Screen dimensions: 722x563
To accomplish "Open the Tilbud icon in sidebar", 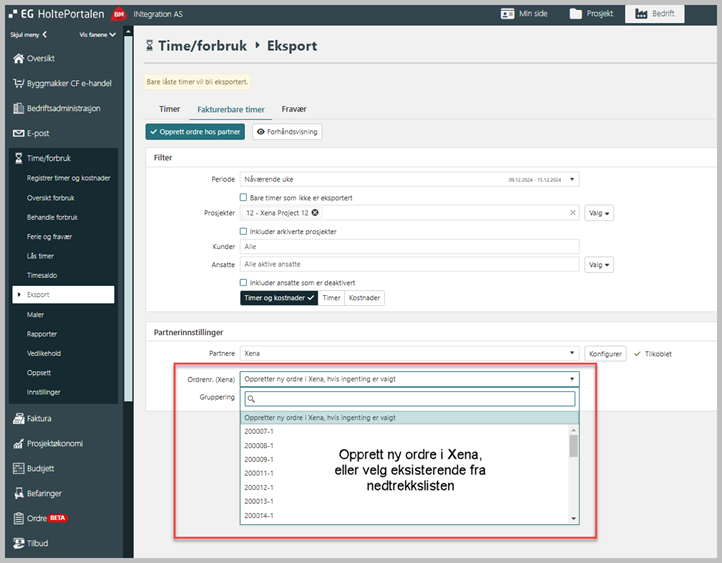I will click(x=18, y=543).
